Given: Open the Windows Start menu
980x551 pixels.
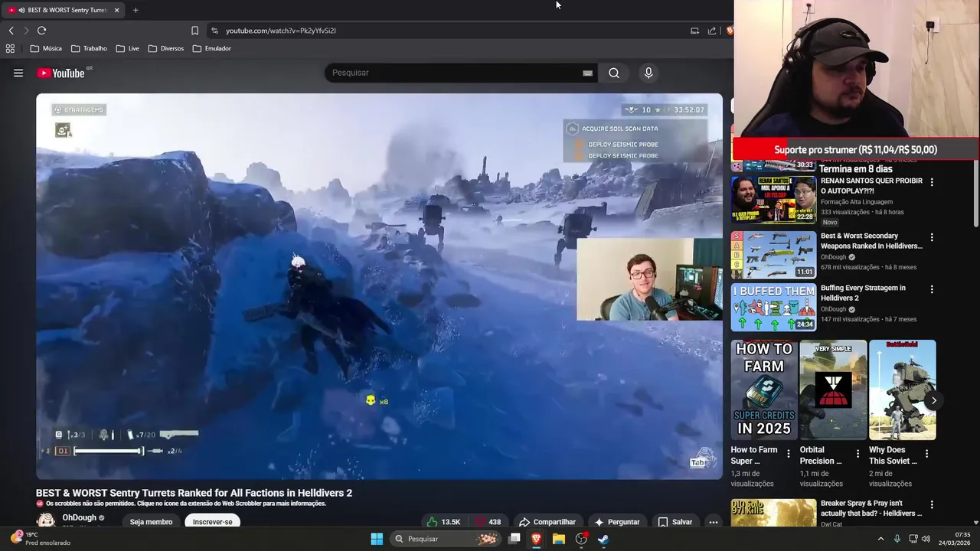Looking at the screenshot, I should [377, 539].
